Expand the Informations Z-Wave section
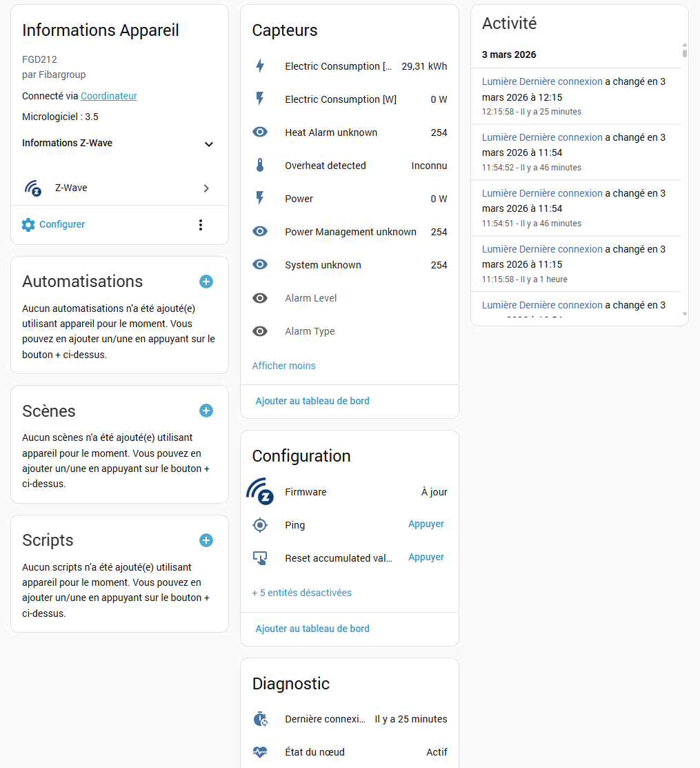 (x=209, y=144)
